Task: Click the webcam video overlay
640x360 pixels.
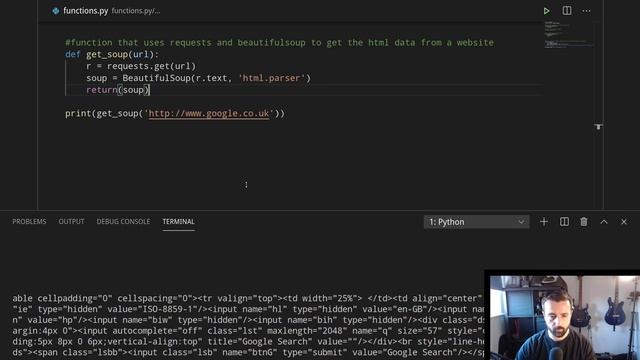Action: click(564, 318)
